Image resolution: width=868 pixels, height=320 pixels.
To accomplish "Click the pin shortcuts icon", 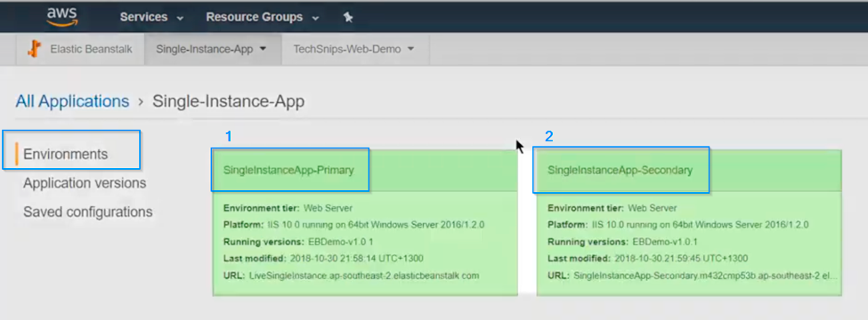I will point(347,17).
